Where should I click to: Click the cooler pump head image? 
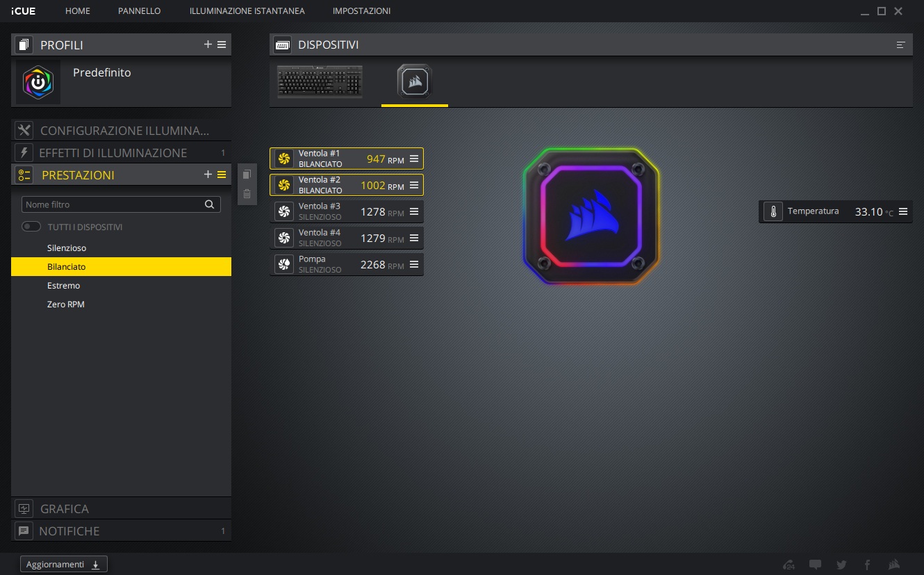point(591,216)
